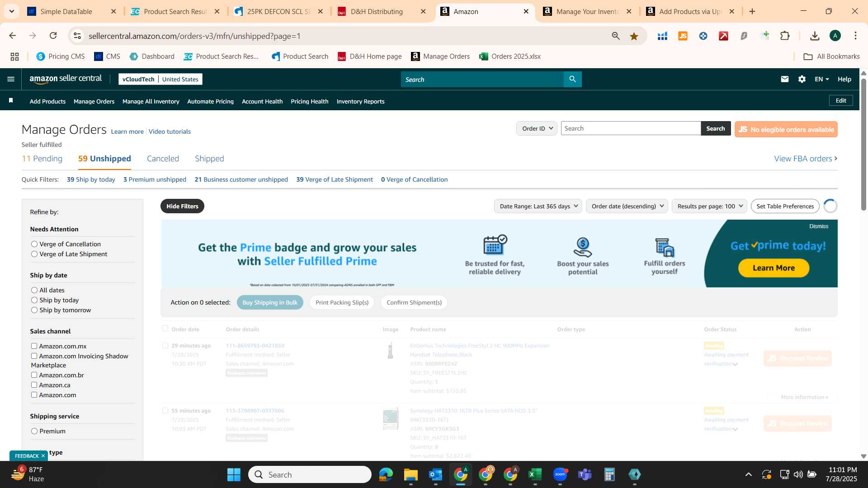868x488 pixels.
Task: Click the bookmark flag icon beside Add Products
Action: 11,101
